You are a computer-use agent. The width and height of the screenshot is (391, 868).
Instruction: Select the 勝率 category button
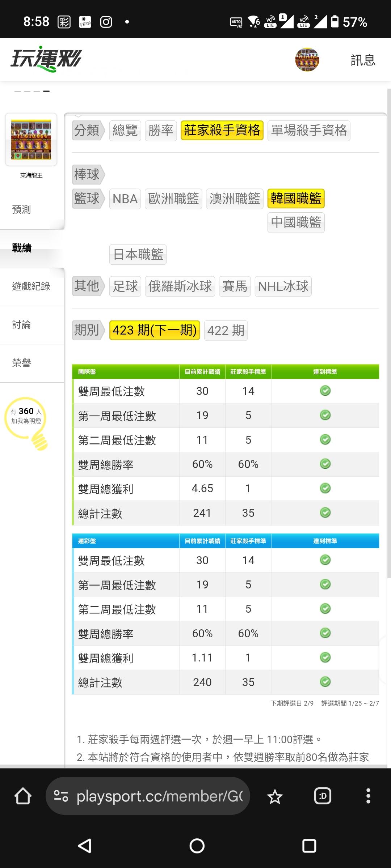coord(161,131)
